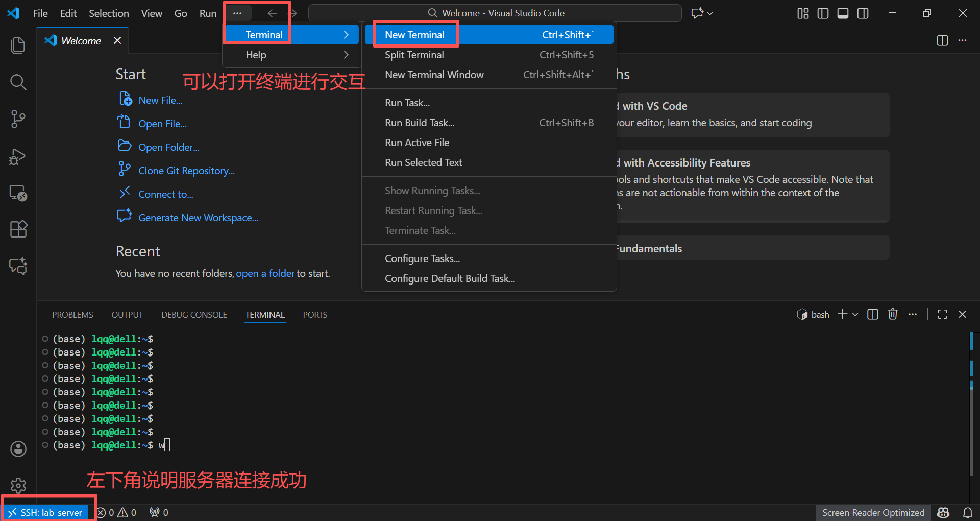Open the Selection menu
980x521 pixels.
(x=109, y=13)
